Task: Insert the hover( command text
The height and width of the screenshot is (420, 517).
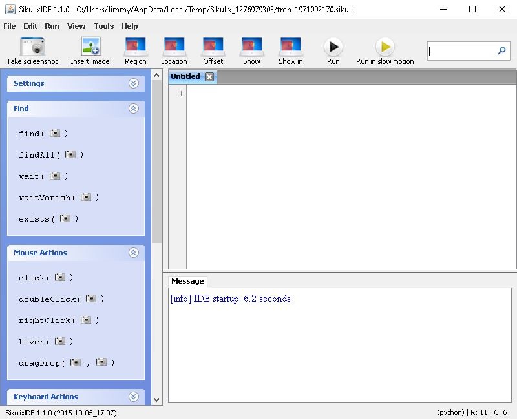Action: pyautogui.click(x=34, y=342)
